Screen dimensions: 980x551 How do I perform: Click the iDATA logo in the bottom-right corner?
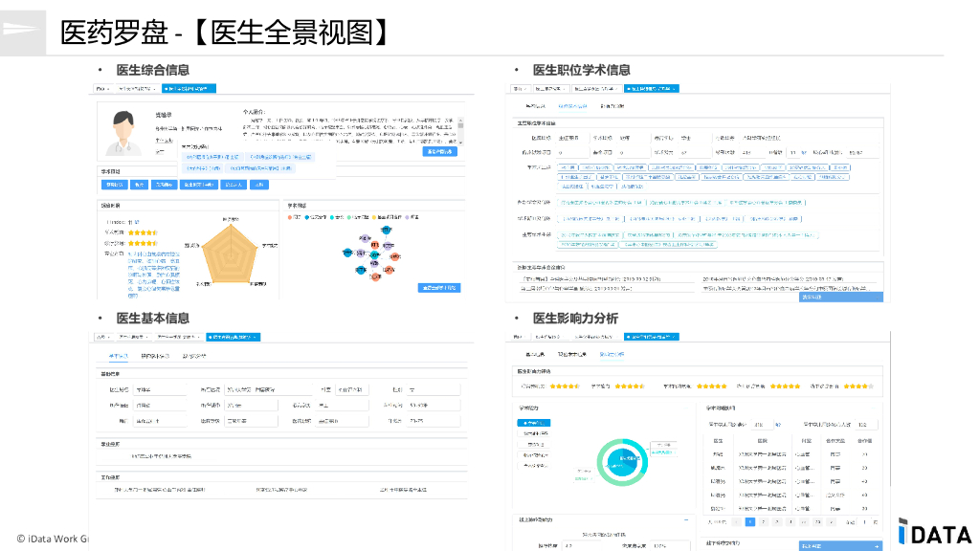(933, 533)
